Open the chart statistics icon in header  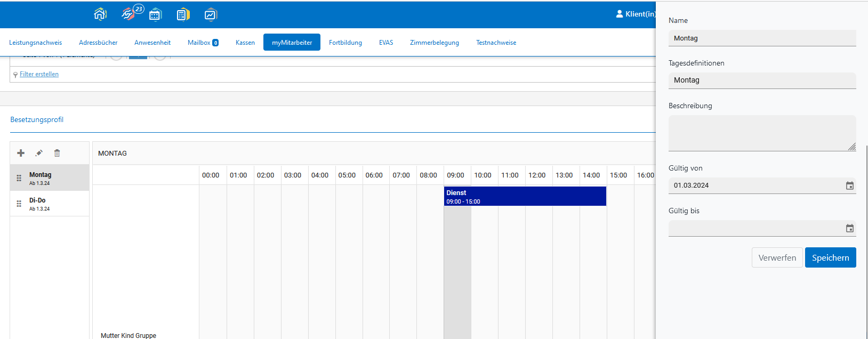click(x=211, y=15)
